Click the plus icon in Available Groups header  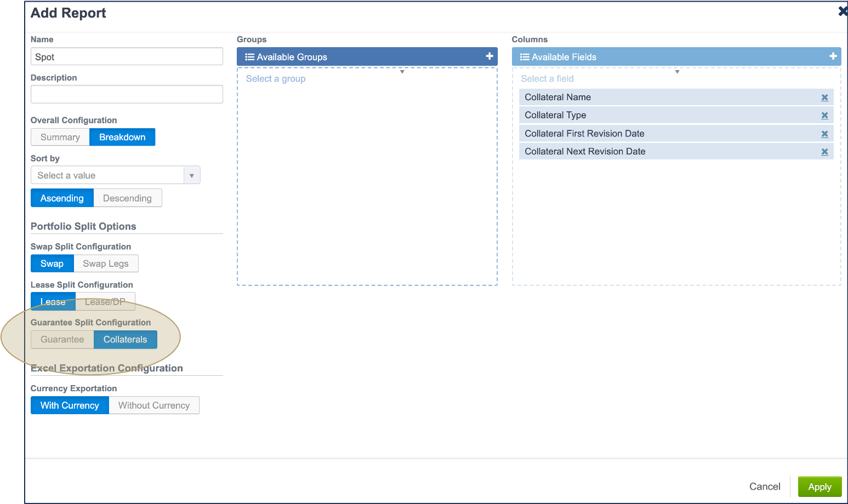coord(490,56)
